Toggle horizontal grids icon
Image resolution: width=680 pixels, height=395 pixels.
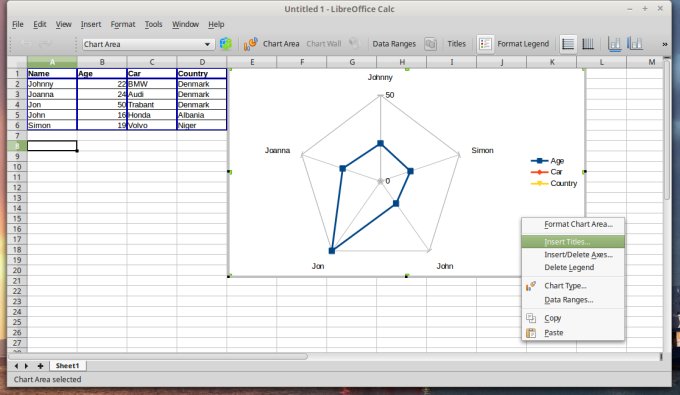click(568, 44)
